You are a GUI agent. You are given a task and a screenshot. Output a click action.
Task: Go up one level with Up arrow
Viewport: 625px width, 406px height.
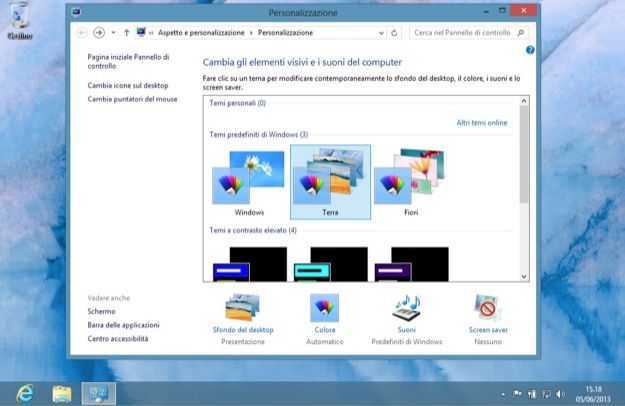(126, 33)
